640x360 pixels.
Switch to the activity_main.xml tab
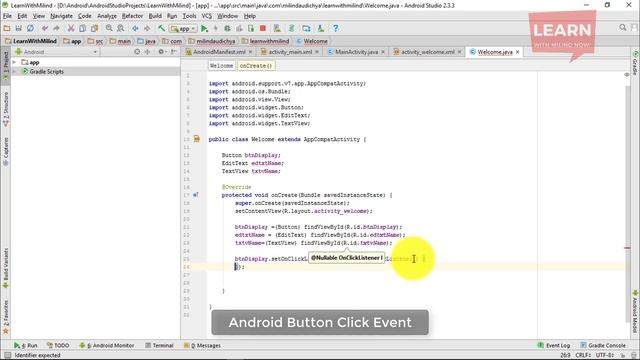tap(290, 52)
